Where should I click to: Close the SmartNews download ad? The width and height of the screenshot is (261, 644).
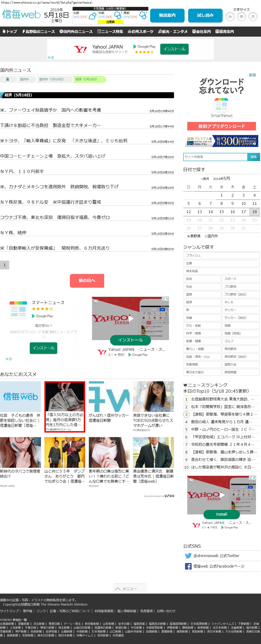point(254,75)
